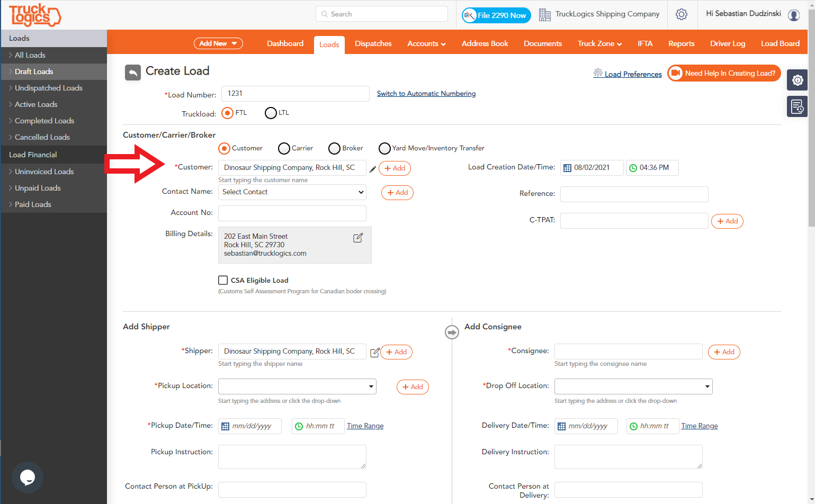The height and width of the screenshot is (504, 815).
Task: Open Active Loads in the sidebar
Action: point(53,104)
